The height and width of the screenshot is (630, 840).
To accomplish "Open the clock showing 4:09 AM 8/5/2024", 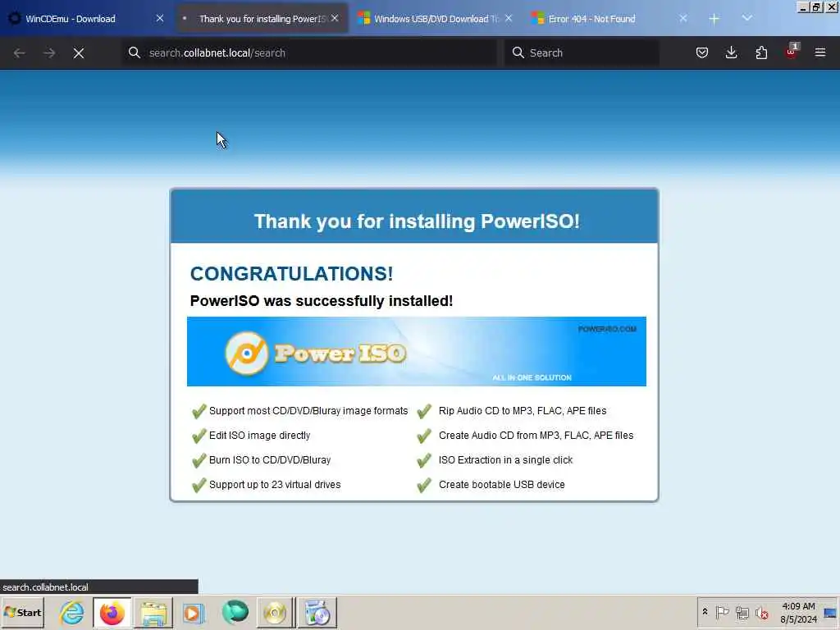I will pyautogui.click(x=798, y=613).
